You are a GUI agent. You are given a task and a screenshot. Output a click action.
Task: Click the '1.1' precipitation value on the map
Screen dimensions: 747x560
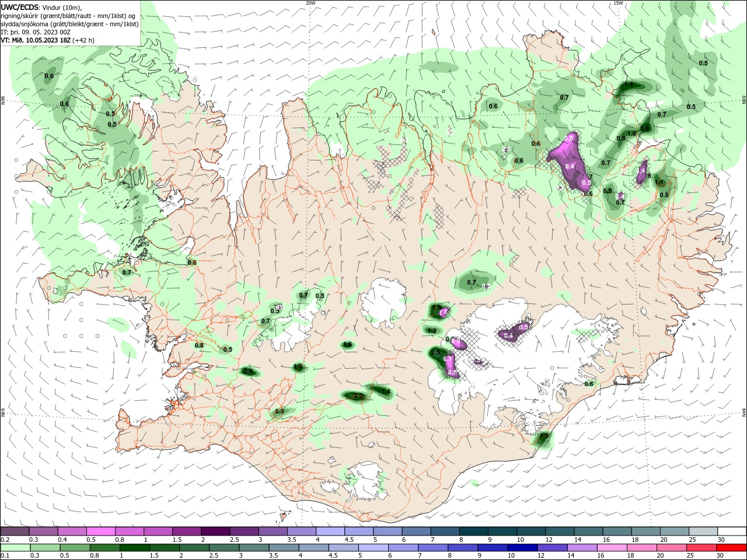point(659,183)
